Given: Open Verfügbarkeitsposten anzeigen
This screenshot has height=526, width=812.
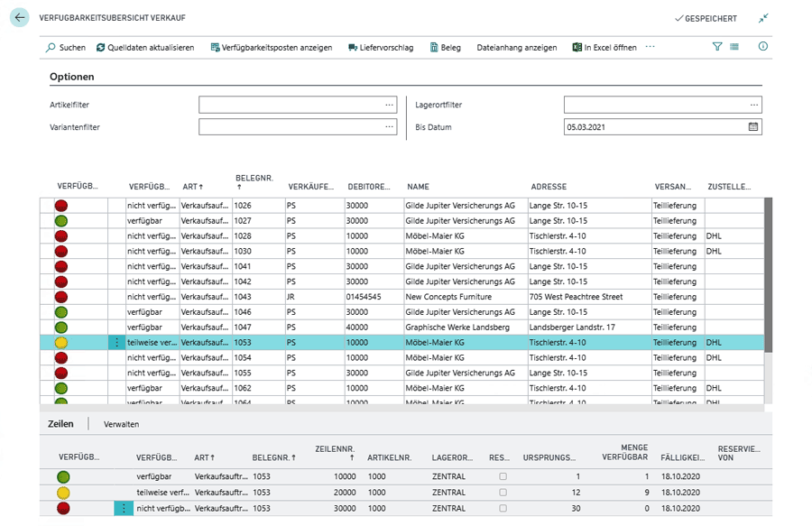Looking at the screenshot, I should pyautogui.click(x=272, y=48).
